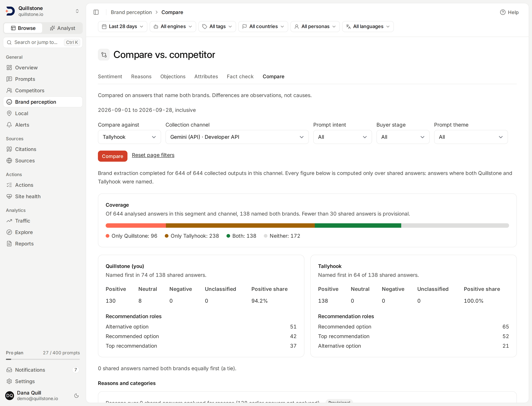Open the All tags filter
The width and height of the screenshot is (532, 406).
point(217,26)
